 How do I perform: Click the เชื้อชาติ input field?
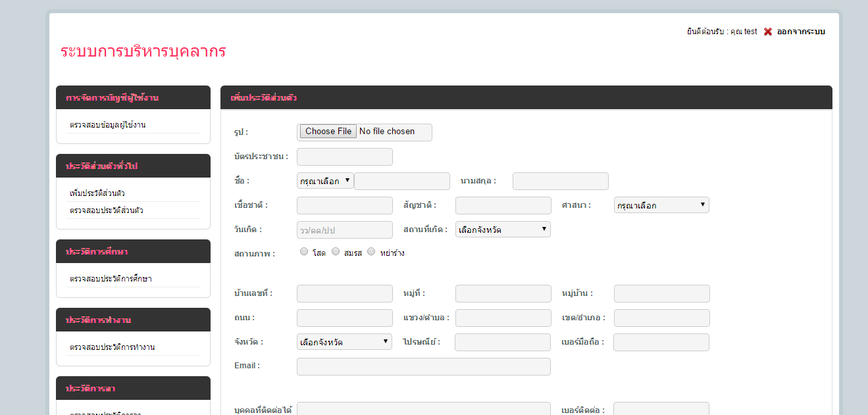pos(345,205)
